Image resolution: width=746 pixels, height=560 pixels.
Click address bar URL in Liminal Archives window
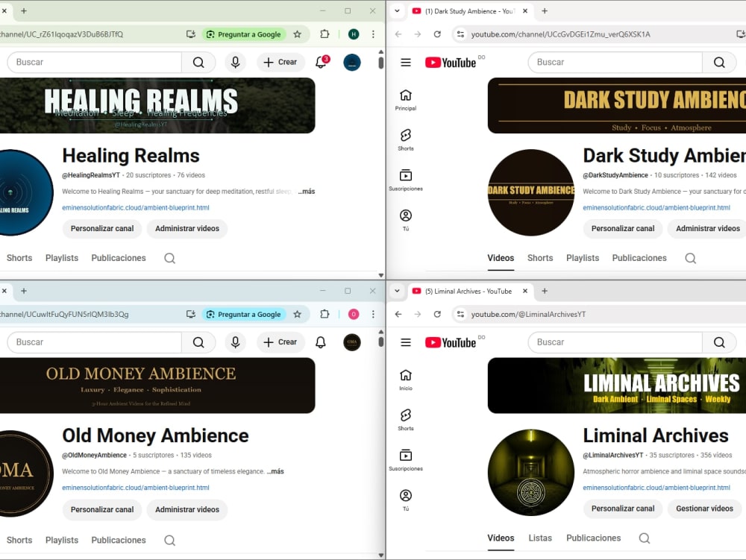point(528,314)
